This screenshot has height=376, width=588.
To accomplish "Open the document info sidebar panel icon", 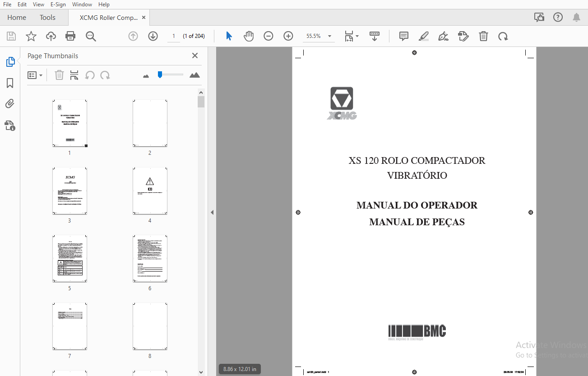I will (10, 125).
